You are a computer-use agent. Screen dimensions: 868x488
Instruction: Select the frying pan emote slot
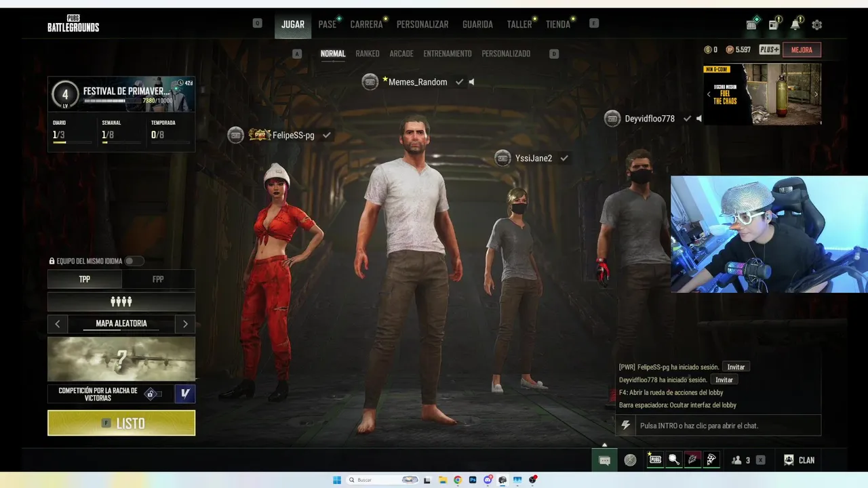(x=674, y=460)
